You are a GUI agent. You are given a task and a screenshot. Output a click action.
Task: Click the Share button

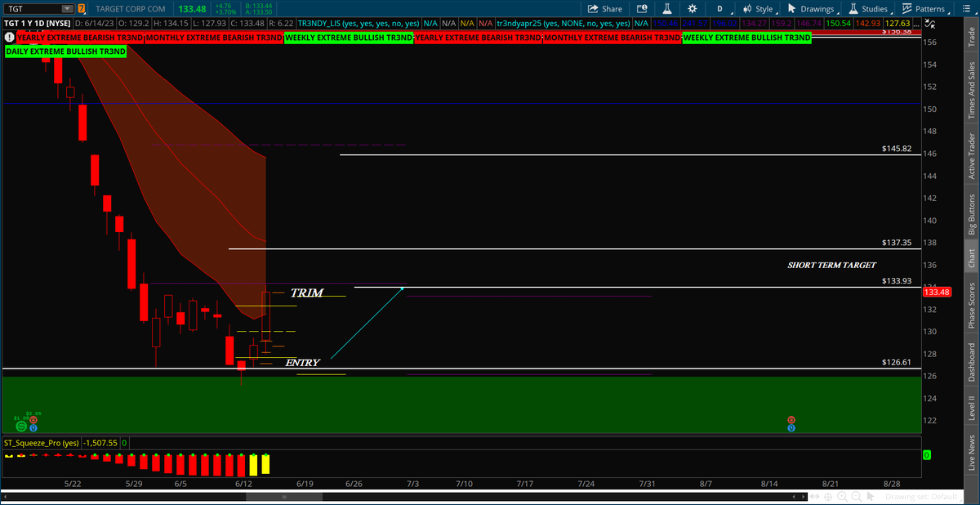[606, 8]
